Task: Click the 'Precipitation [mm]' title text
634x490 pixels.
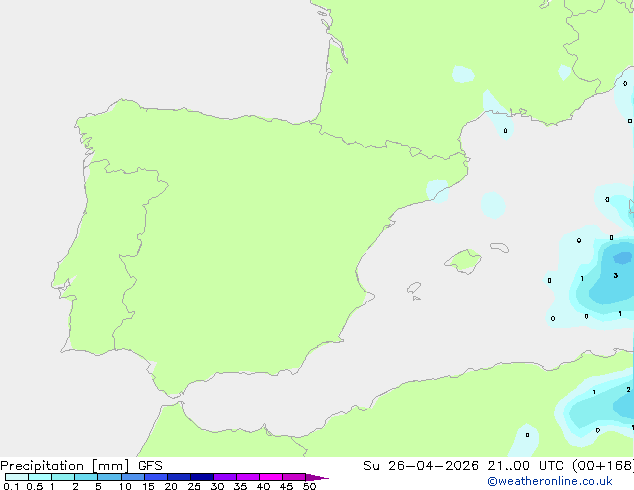Action: pyautogui.click(x=65, y=466)
